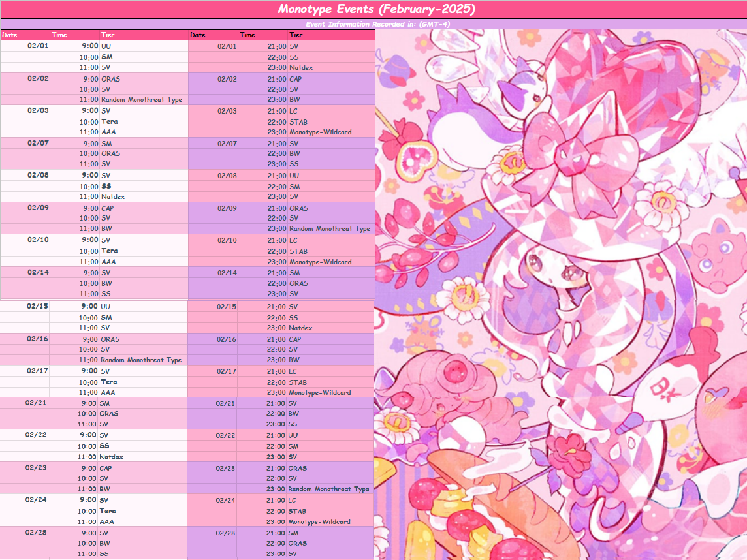Click the "UU" tier for 02/15 at 9:00
747x560 pixels.
click(x=105, y=307)
